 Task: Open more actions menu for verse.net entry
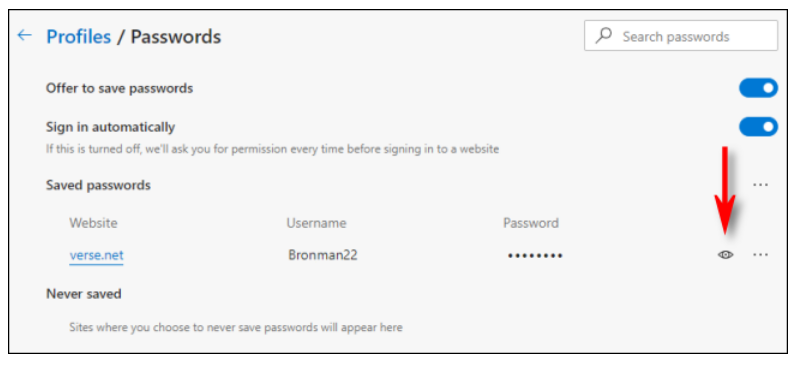pos(760,255)
